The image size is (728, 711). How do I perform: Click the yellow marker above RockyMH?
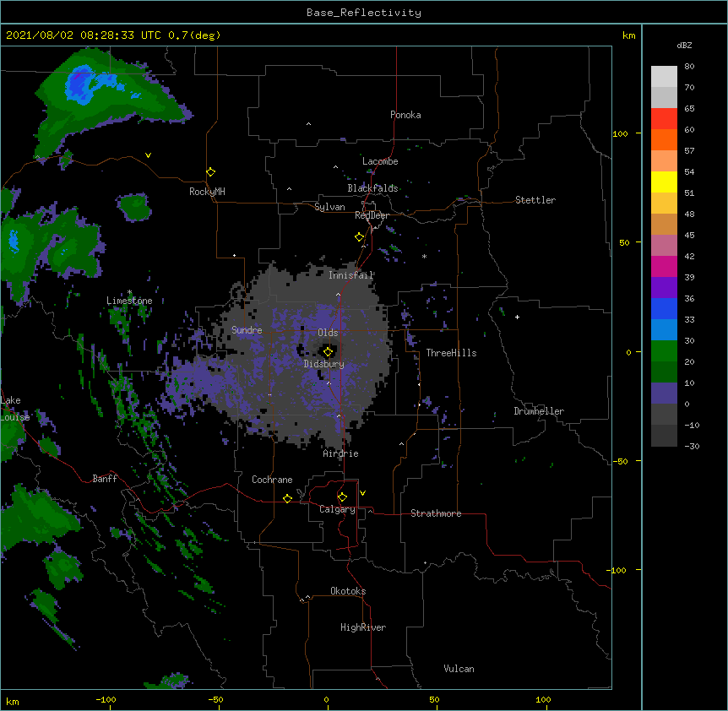coord(210,172)
